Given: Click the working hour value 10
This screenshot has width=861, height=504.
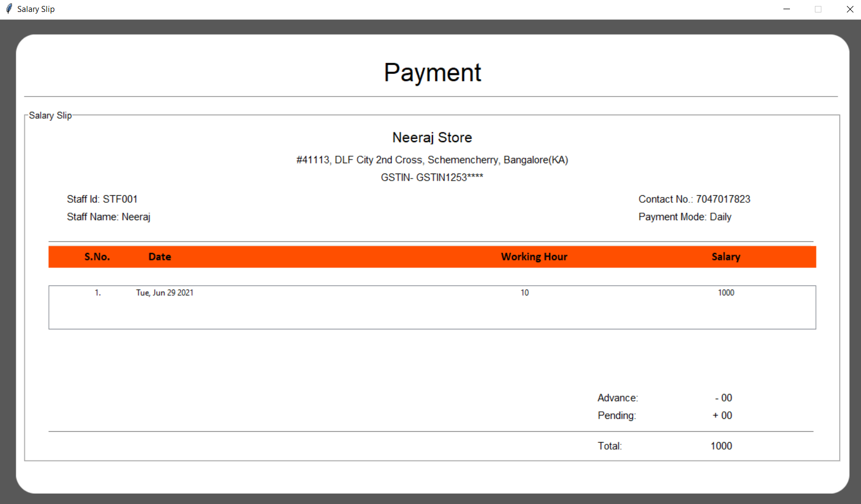Looking at the screenshot, I should 525,293.
